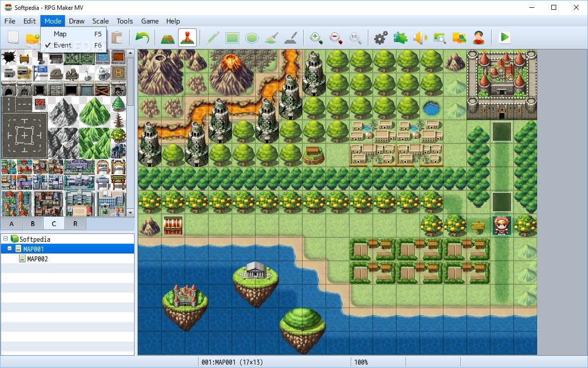
Task: Click the New Project toolbar icon
Action: coord(13,38)
